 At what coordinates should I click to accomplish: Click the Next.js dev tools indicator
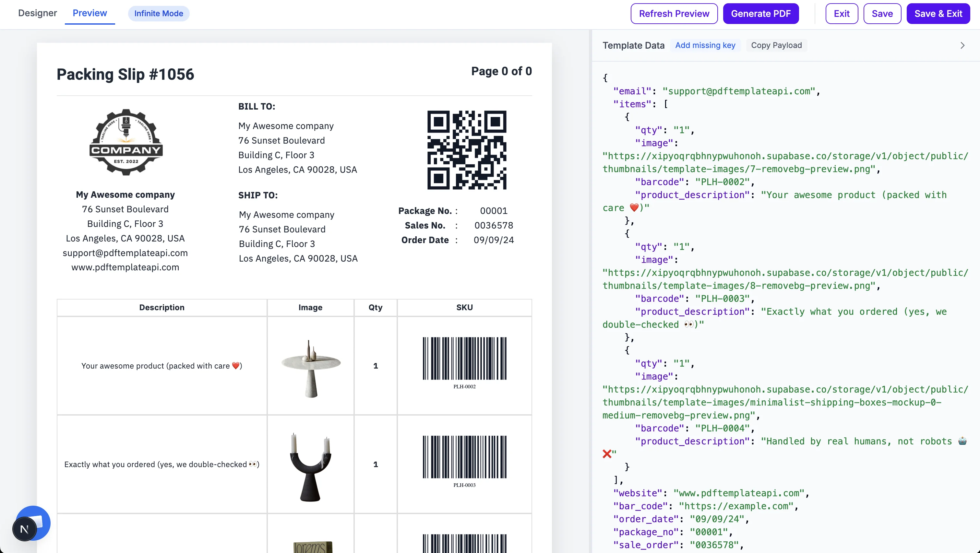click(x=24, y=529)
